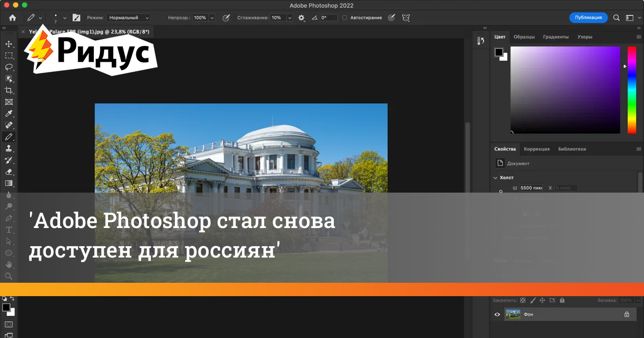Select the Lasso tool
Viewport: 644px width, 338px height.
click(x=9, y=67)
